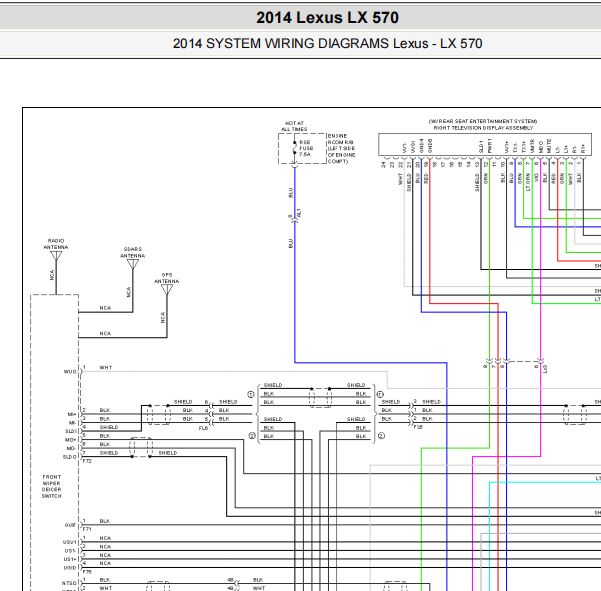This screenshot has height=591, width=601.
Task: Select the GVIF terminal label
Action: pyautogui.click(x=71, y=525)
